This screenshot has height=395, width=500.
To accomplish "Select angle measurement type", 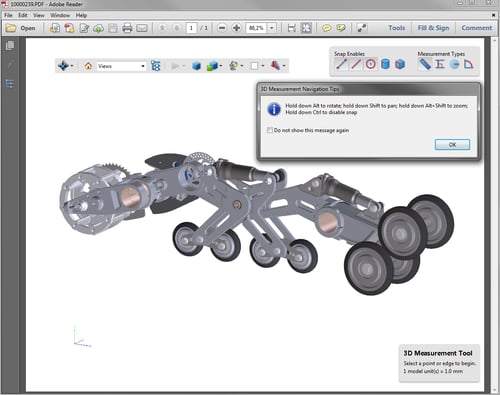I will tap(469, 64).
